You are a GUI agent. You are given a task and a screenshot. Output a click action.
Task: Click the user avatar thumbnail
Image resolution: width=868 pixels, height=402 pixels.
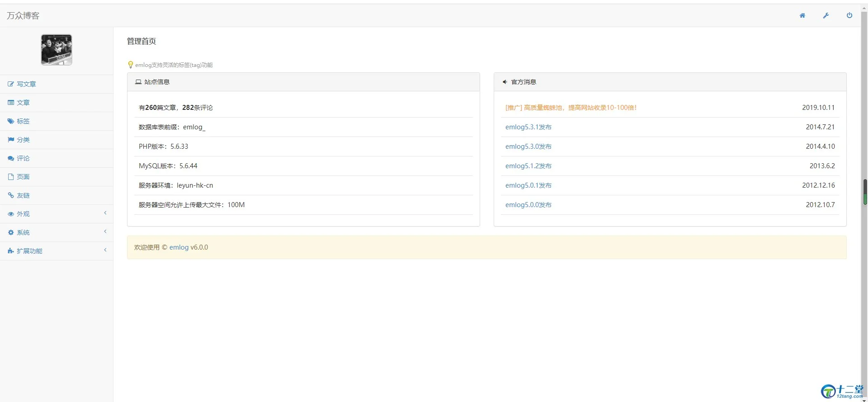pos(57,50)
